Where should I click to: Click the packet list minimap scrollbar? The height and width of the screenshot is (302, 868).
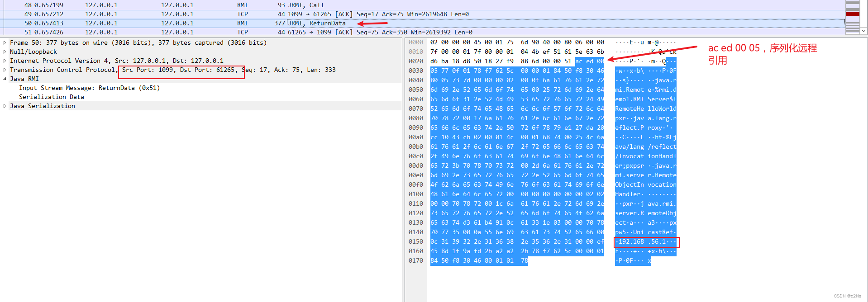pyautogui.click(x=853, y=17)
